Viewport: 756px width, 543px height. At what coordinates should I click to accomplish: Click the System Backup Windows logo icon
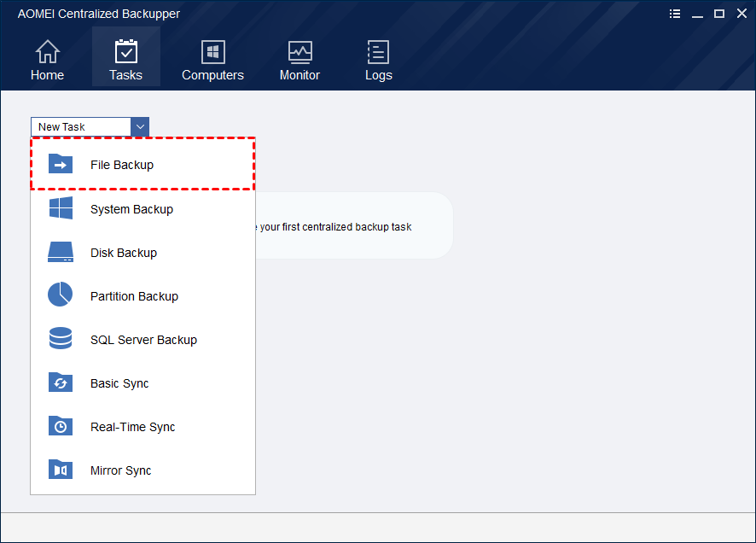[61, 207]
